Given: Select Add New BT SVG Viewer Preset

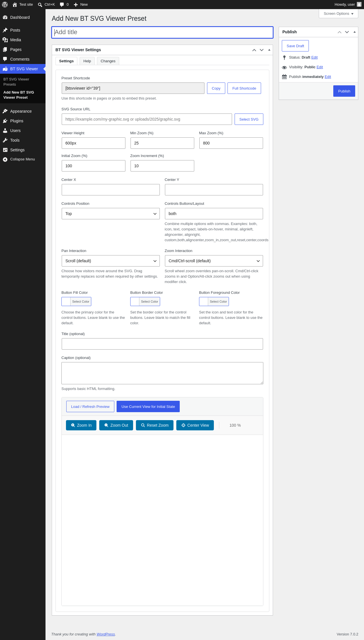Looking at the screenshot, I should pyautogui.click(x=23, y=95).
